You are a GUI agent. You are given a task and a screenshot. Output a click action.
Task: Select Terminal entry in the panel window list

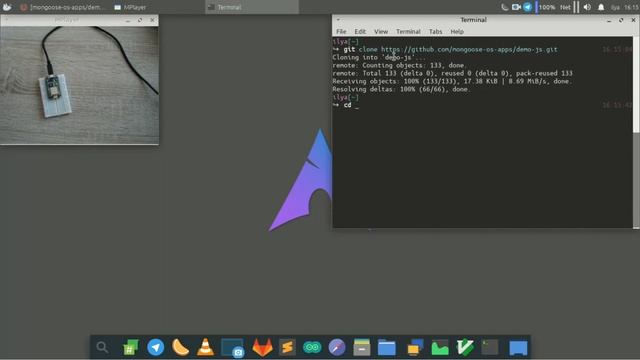[252, 7]
